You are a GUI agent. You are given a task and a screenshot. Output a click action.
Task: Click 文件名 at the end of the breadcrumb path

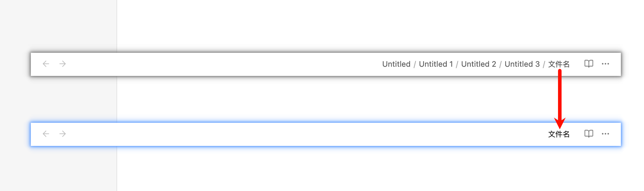pyautogui.click(x=559, y=64)
